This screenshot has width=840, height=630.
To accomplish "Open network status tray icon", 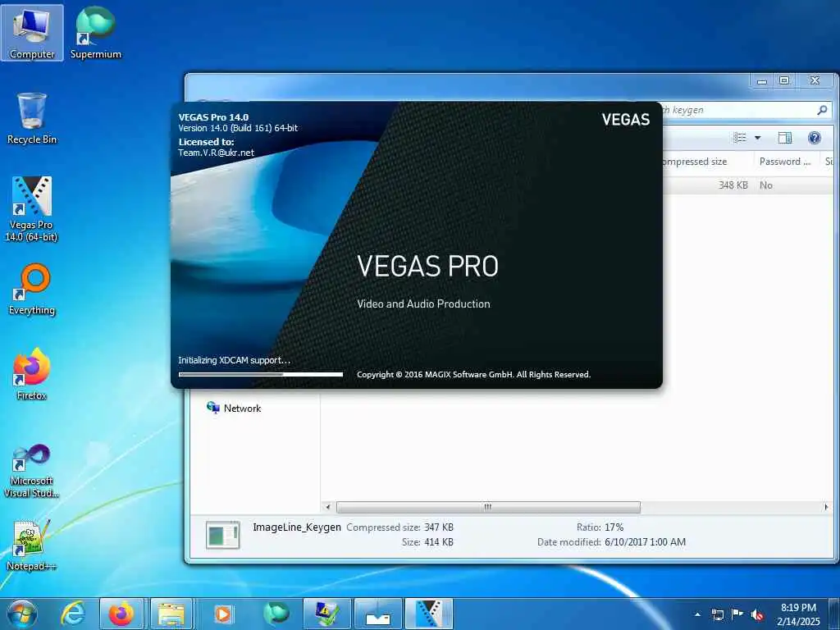I will pyautogui.click(x=717, y=614).
